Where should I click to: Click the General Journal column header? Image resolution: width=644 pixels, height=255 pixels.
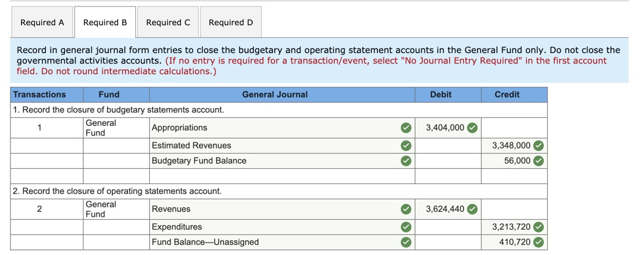click(x=282, y=95)
